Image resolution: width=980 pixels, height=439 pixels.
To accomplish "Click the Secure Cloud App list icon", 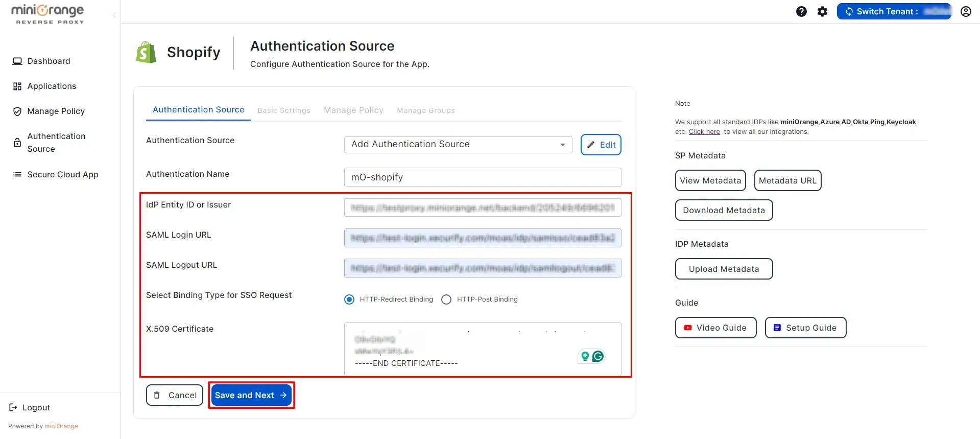I will 17,174.
